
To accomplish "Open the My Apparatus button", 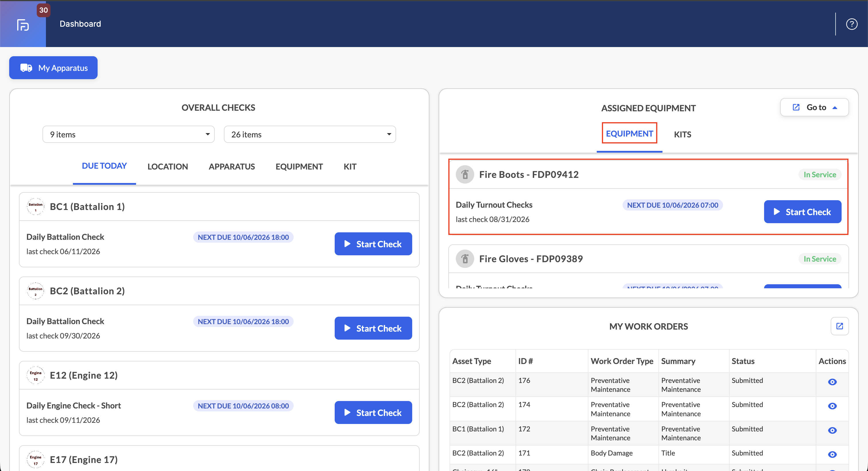I will 53,68.
